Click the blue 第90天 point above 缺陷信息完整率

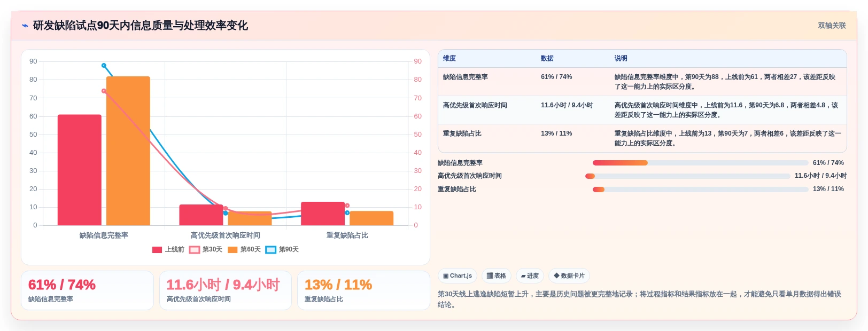[x=104, y=66]
